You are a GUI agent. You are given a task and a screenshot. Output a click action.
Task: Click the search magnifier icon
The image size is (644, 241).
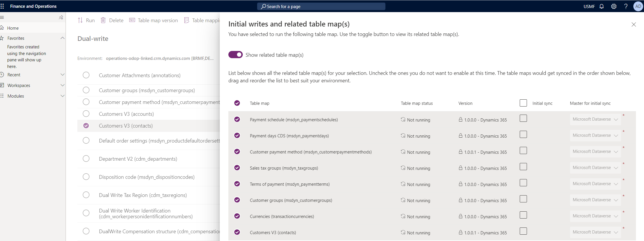tap(263, 6)
